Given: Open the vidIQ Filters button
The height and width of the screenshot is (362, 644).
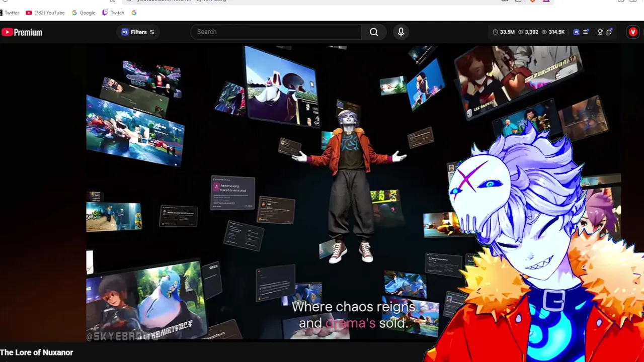Looking at the screenshot, I should (138, 32).
